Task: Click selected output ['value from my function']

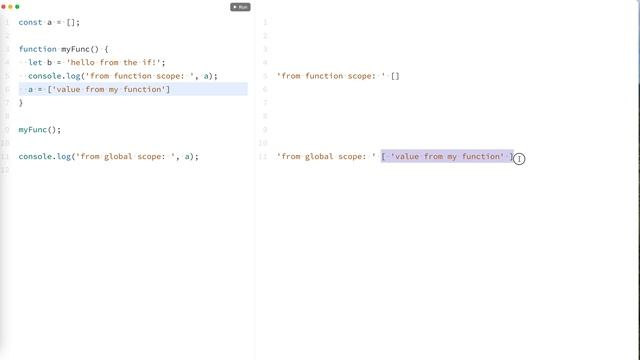Action: click(x=447, y=157)
